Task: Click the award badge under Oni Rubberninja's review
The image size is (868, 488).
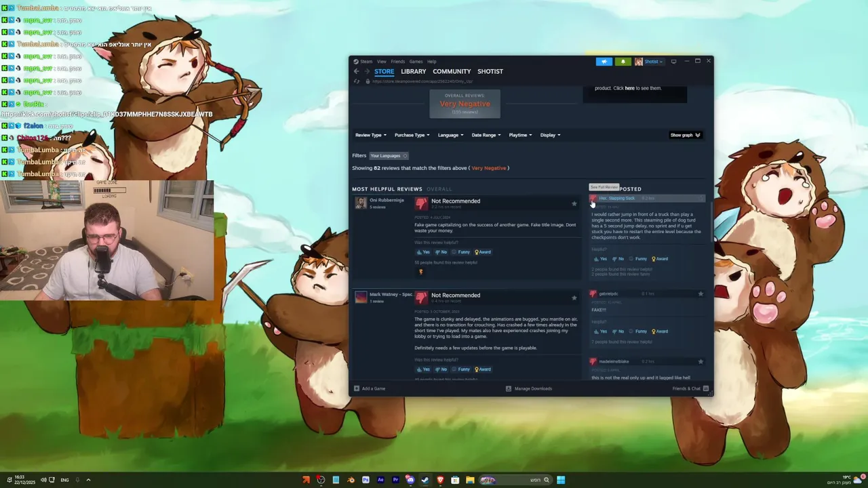Action: coord(420,272)
